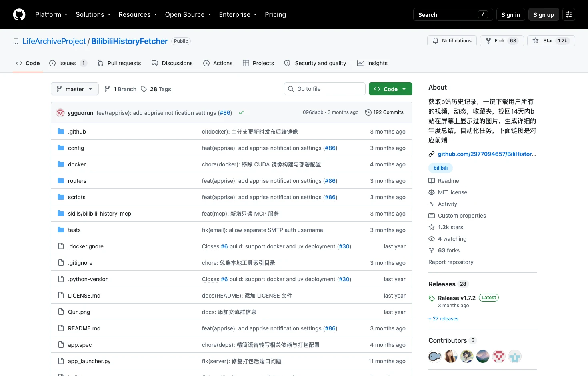Click the pulse icon beside Activity

coord(432,204)
